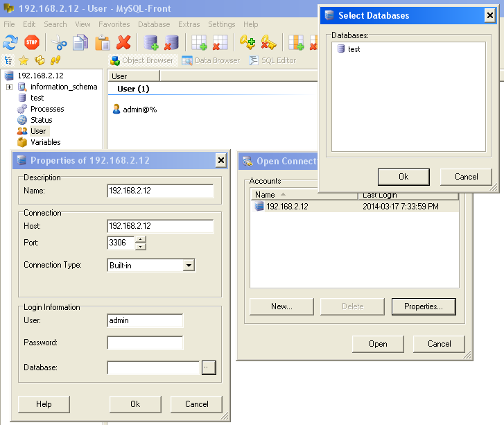
Task: Increase the Port number with up arrow
Action: click(x=141, y=239)
